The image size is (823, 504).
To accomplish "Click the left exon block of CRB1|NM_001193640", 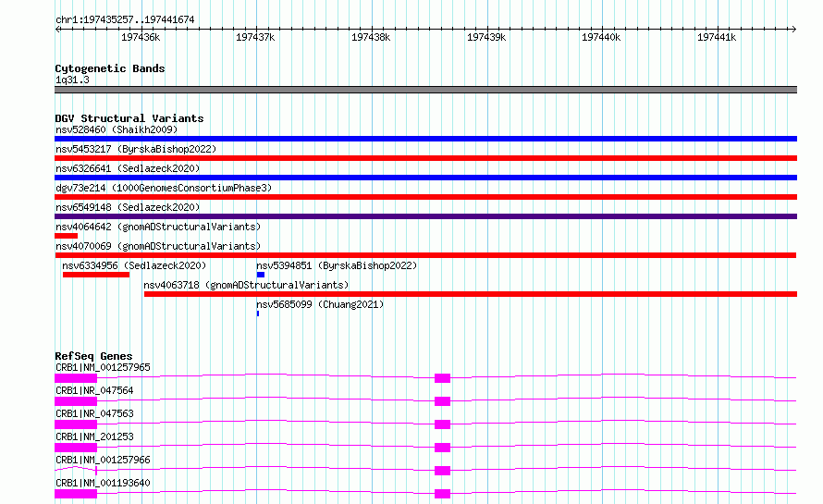I will [x=76, y=494].
